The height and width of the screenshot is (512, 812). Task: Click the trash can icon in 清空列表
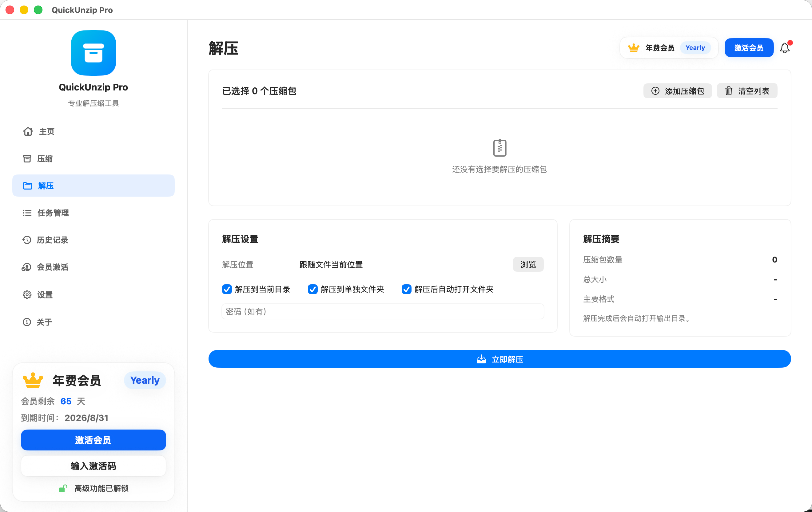[729, 91]
